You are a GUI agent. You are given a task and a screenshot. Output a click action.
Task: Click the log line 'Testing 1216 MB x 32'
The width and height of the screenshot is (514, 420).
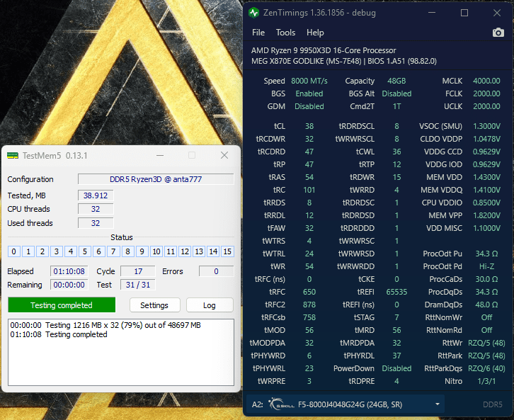105,325
